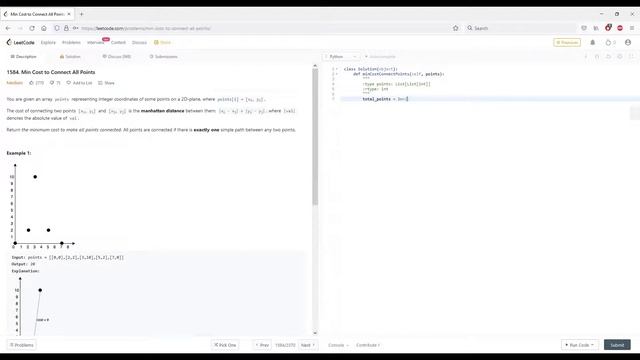640x360 pixels.
Task: Click the browser Search field
Action: [x=520, y=28]
